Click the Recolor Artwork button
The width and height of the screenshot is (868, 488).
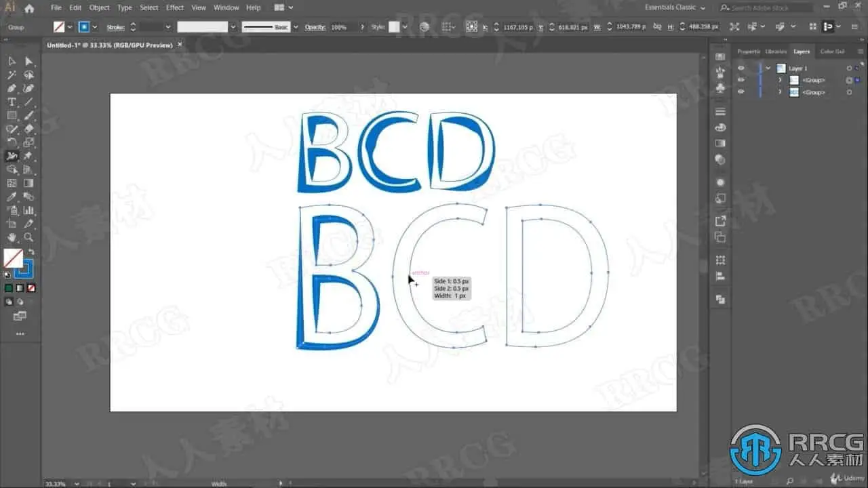(425, 27)
